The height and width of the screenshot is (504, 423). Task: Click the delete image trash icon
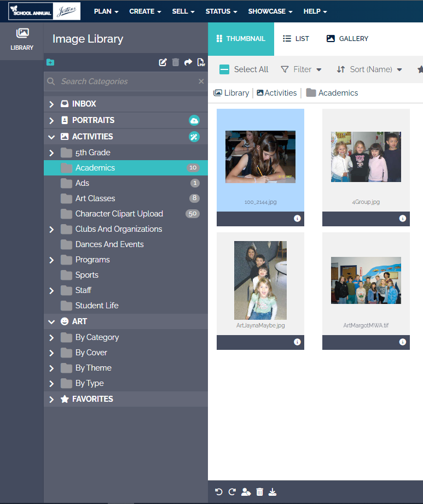click(259, 492)
